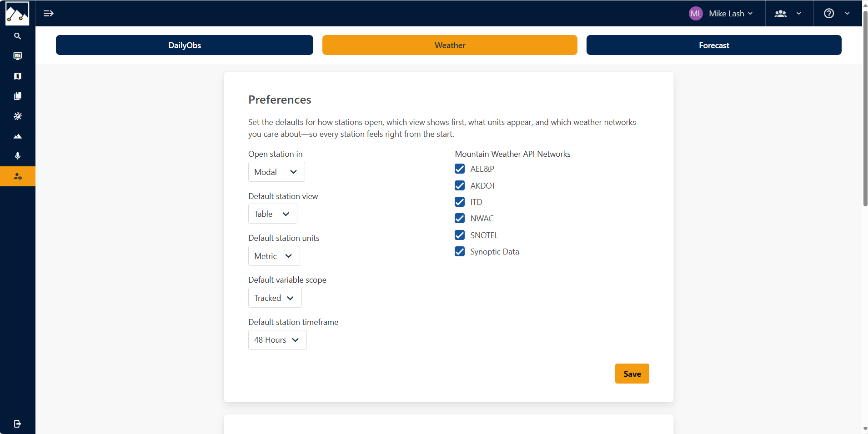Toggle the Synoptic Data checkbox
Image resolution: width=868 pixels, height=434 pixels.
[460, 251]
